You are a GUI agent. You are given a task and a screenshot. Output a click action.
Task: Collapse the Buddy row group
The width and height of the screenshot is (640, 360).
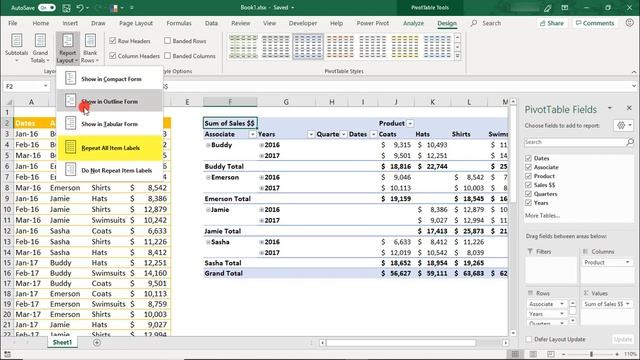coord(208,145)
